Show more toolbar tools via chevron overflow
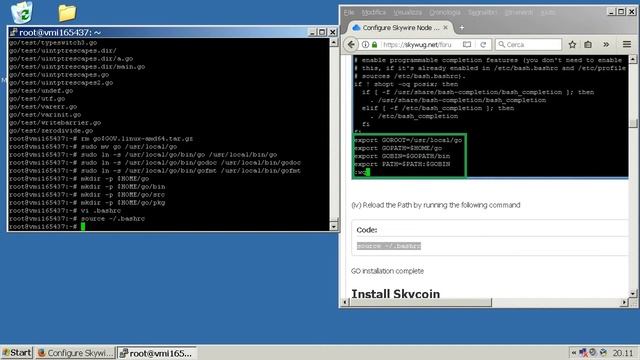The height and width of the screenshot is (360, 640). [606, 44]
